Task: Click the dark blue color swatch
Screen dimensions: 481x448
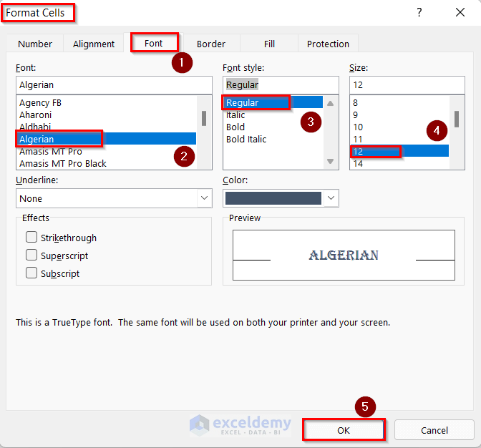Action: (x=273, y=198)
